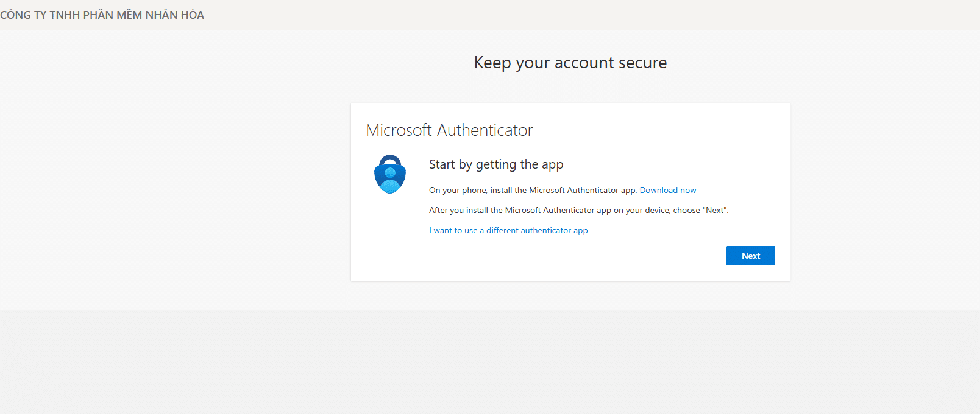This screenshot has width=980, height=414.
Task: Click the shackle atop the Authenticator lock icon
Action: coord(390,159)
